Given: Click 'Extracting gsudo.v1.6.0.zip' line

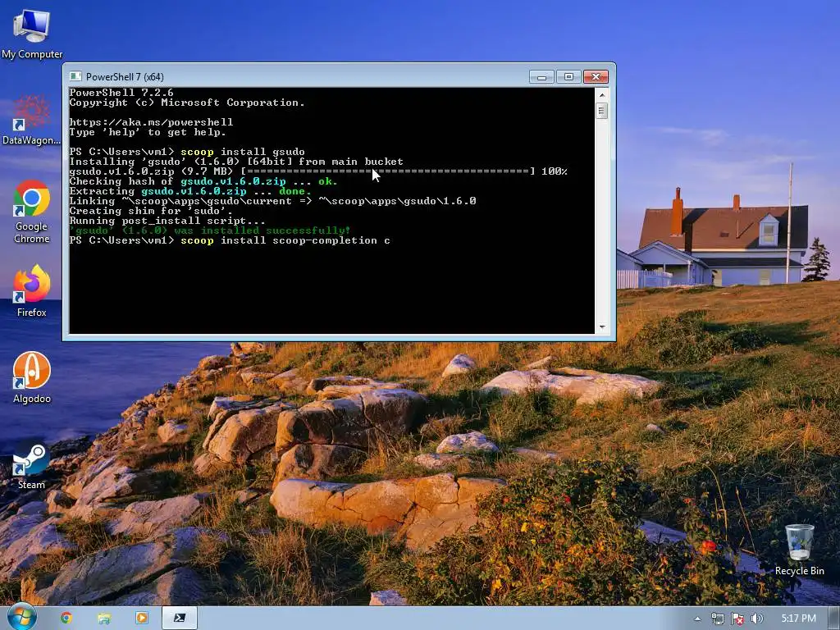Looking at the screenshot, I should coord(190,191).
